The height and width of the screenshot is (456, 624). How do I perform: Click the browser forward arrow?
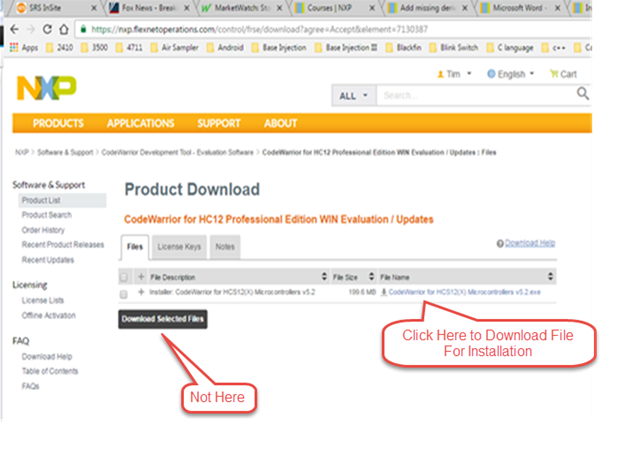[31, 29]
